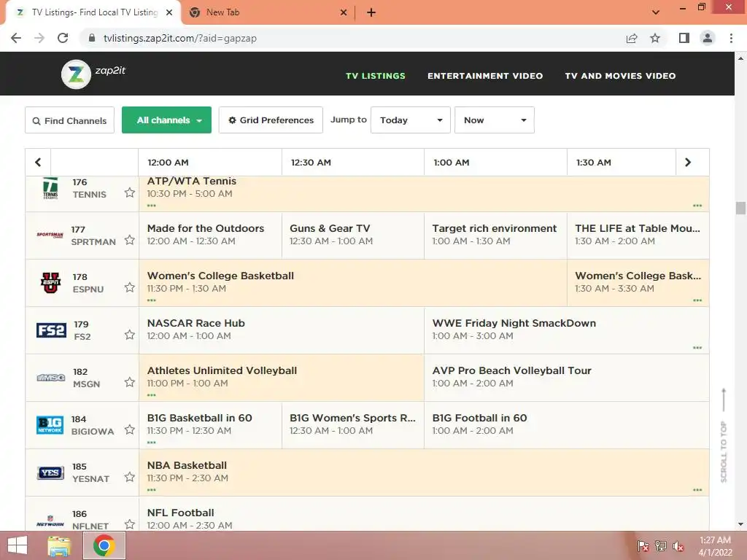The height and width of the screenshot is (560, 747).
Task: Favorite the FS2 channel star
Action: (x=130, y=335)
